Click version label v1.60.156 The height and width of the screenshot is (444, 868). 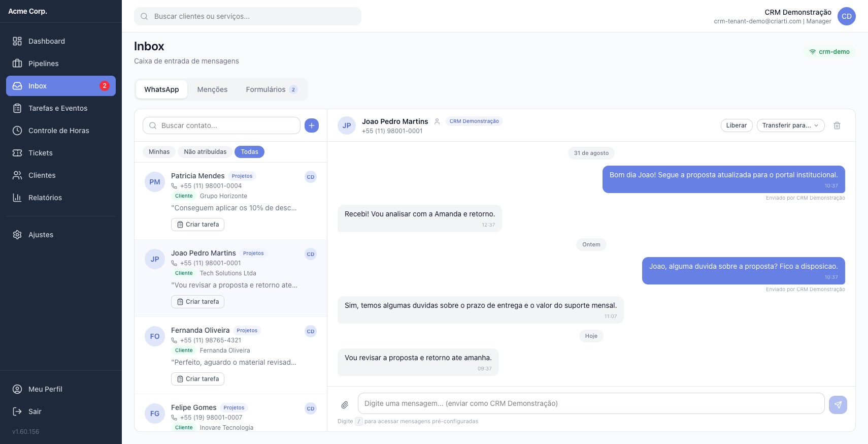pyautogui.click(x=26, y=432)
